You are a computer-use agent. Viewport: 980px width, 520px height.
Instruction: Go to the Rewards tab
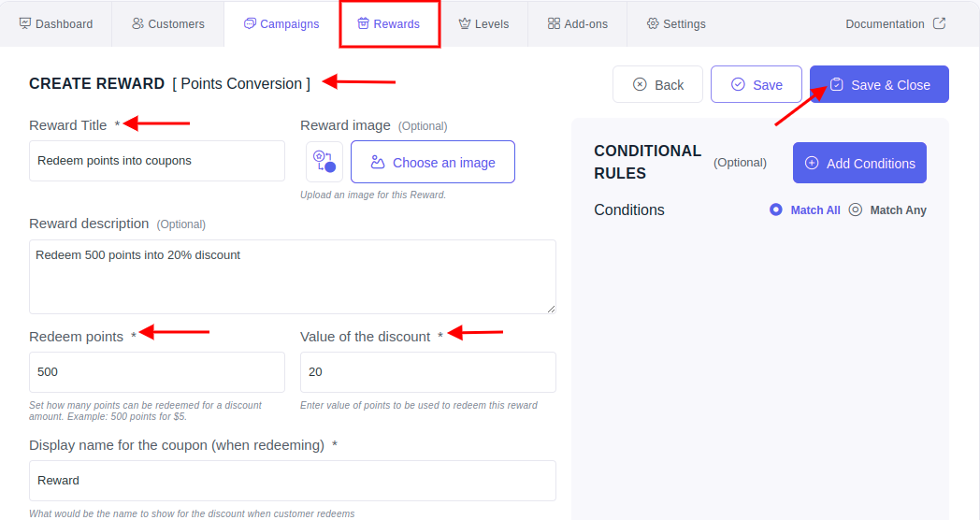[x=389, y=23]
